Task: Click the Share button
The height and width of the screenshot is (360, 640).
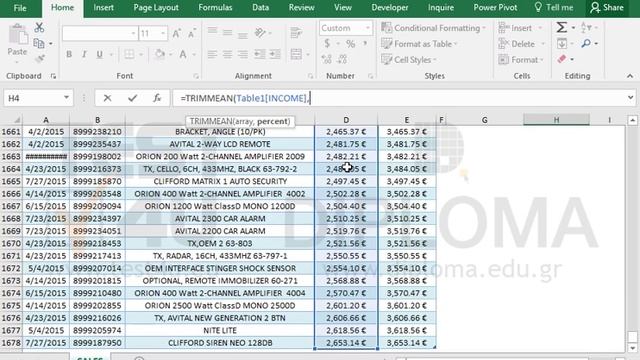Action: (607, 8)
